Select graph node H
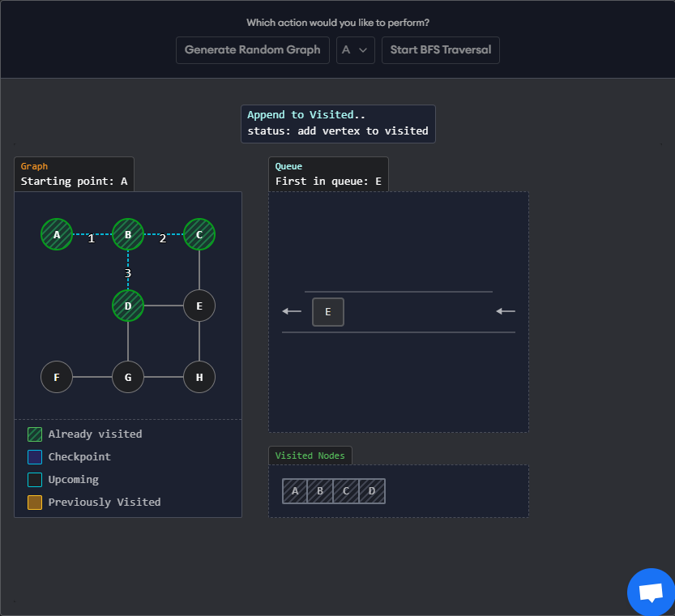The height and width of the screenshot is (616, 675). [199, 377]
